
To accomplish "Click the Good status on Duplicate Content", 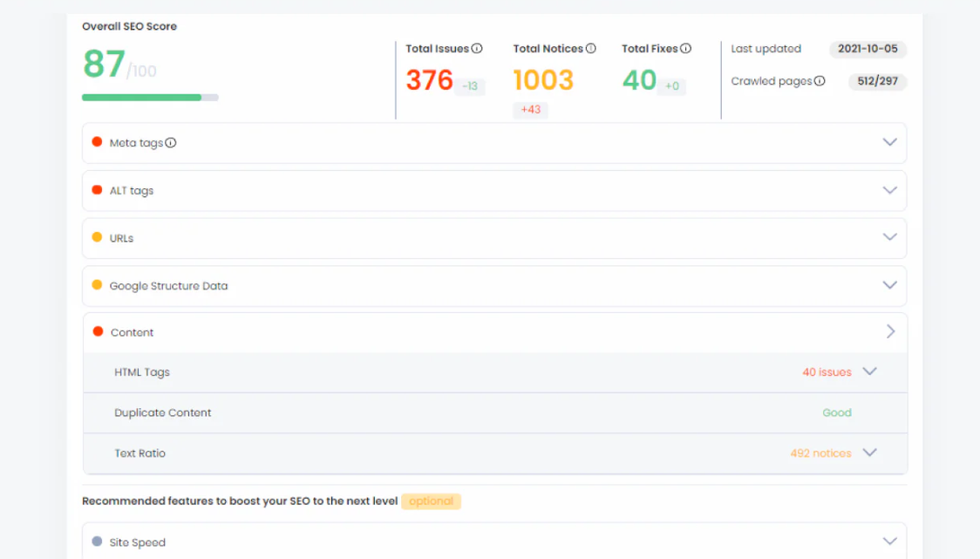I will (837, 412).
